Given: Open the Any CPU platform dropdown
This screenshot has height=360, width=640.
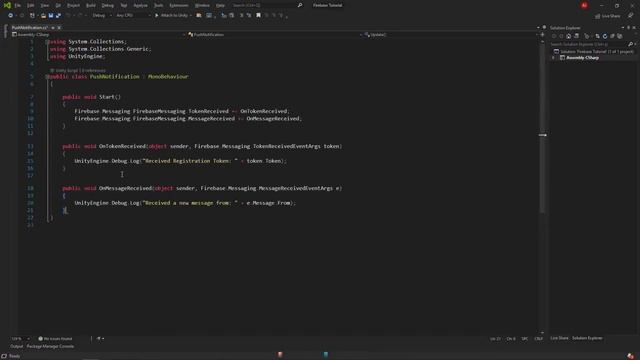Looking at the screenshot, I should (133, 16).
